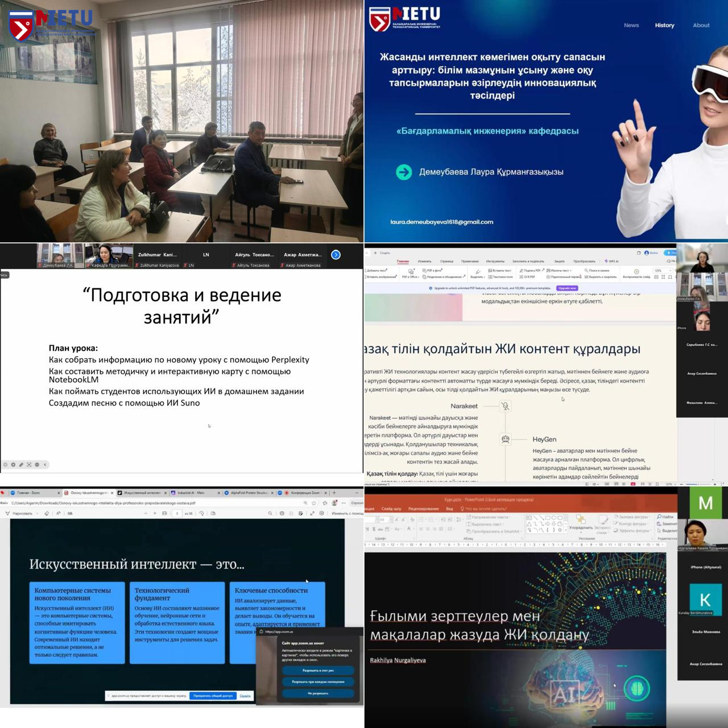Click the Не разрешать button in popup
This screenshot has height=728, width=728.
pyautogui.click(x=318, y=693)
